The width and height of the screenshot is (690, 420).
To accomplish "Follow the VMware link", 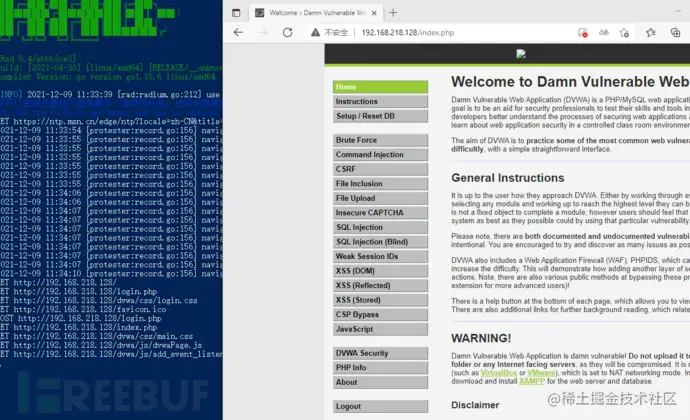I will click(x=541, y=373).
